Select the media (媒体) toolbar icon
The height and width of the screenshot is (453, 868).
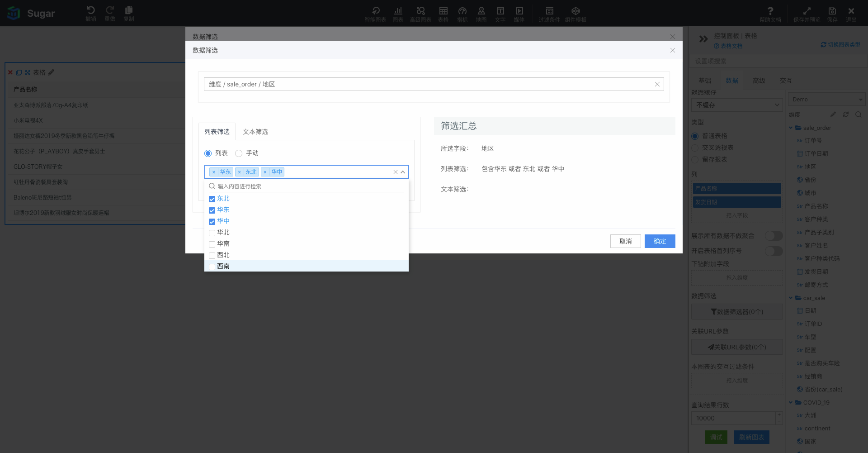point(519,14)
